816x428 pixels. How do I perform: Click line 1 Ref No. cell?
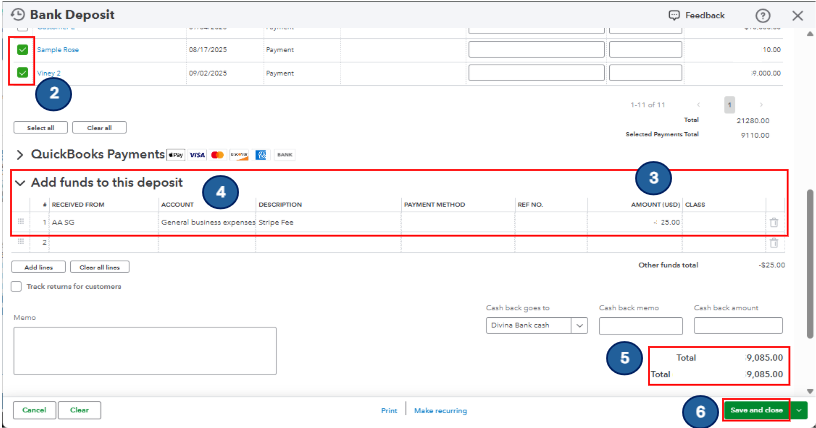click(x=551, y=222)
